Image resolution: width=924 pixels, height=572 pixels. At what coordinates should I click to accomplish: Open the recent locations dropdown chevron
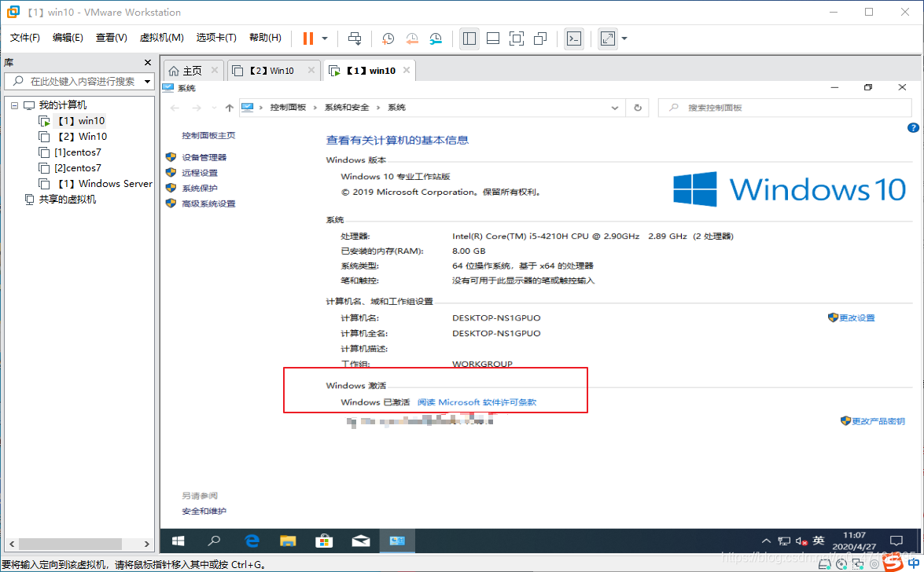(x=214, y=108)
